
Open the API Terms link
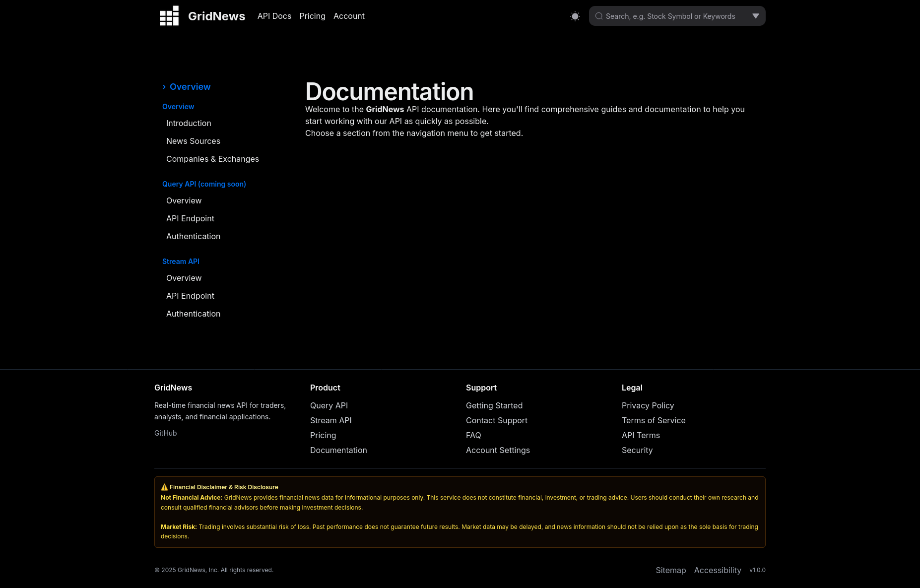[x=641, y=435]
